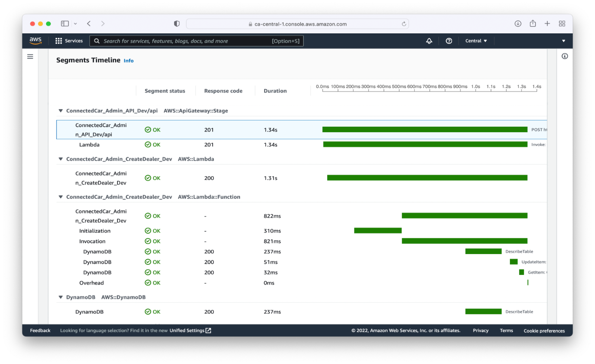Select the Initialization segment timeline bar
Viewport: 595px width, 364px height.
coord(378,231)
